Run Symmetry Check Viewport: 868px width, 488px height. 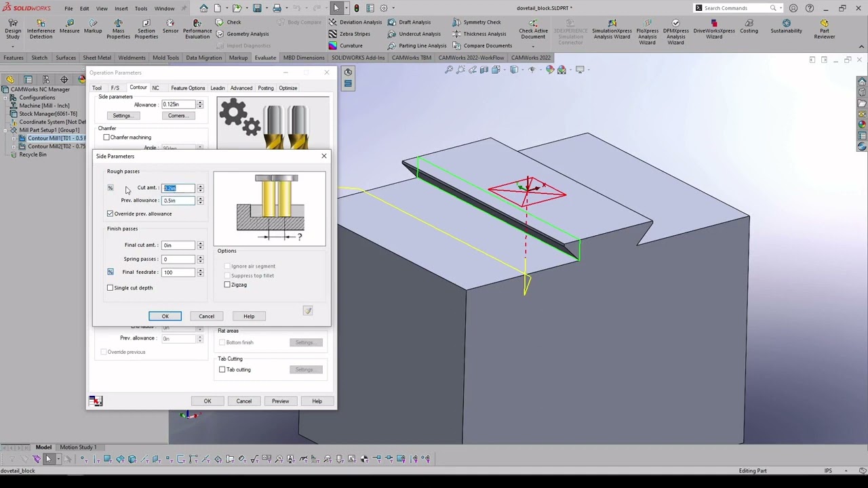[477, 22]
